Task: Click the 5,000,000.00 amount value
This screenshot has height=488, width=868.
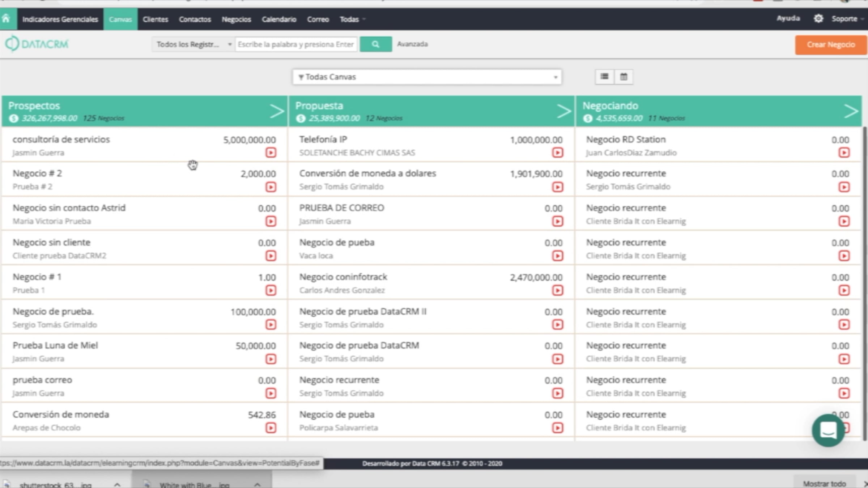Action: pyautogui.click(x=250, y=140)
